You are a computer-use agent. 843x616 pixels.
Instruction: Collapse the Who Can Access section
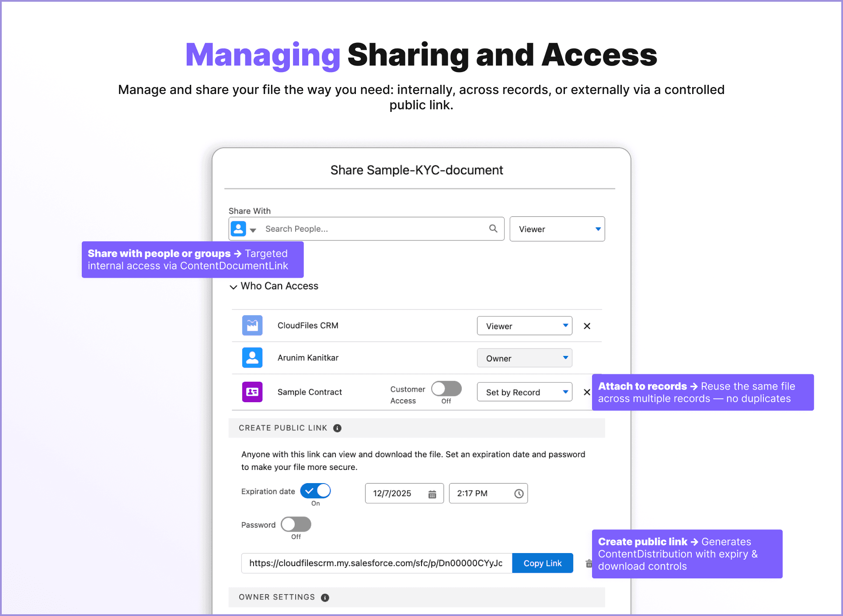233,287
